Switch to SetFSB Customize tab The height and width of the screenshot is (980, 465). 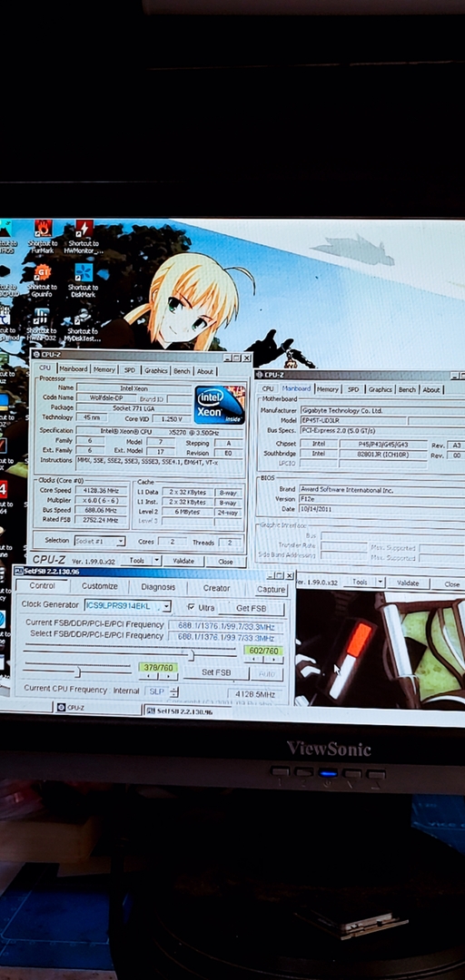coord(100,586)
